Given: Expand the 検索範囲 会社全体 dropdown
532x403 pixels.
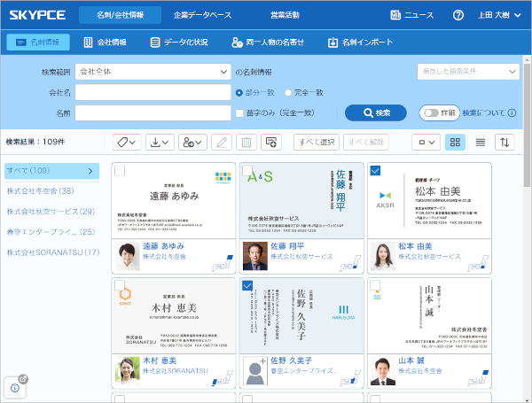Looking at the screenshot, I should coord(153,71).
